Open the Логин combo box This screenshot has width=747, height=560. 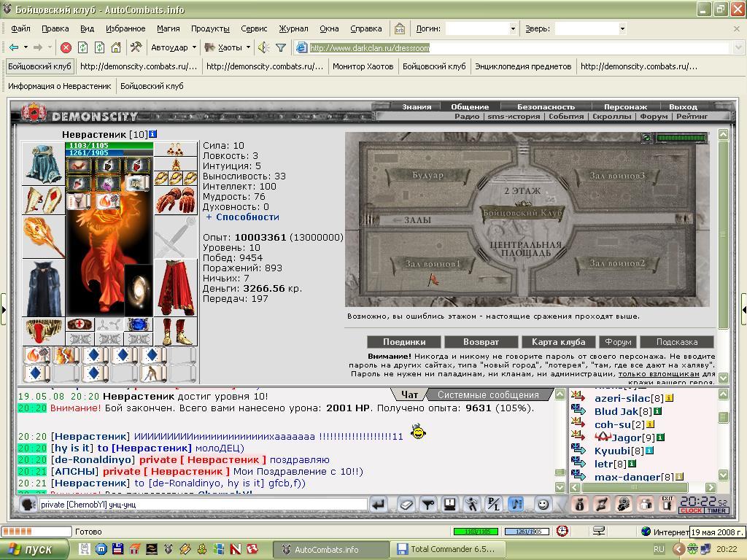click(x=481, y=28)
